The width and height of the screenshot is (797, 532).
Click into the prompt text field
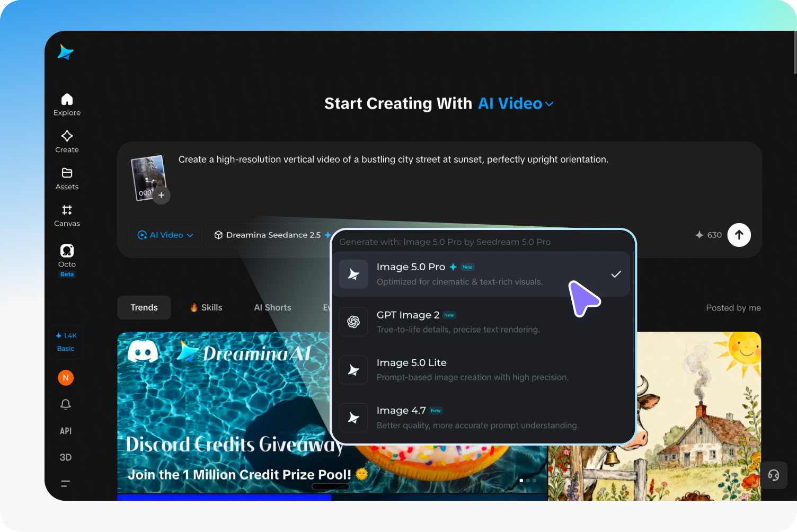(393, 159)
